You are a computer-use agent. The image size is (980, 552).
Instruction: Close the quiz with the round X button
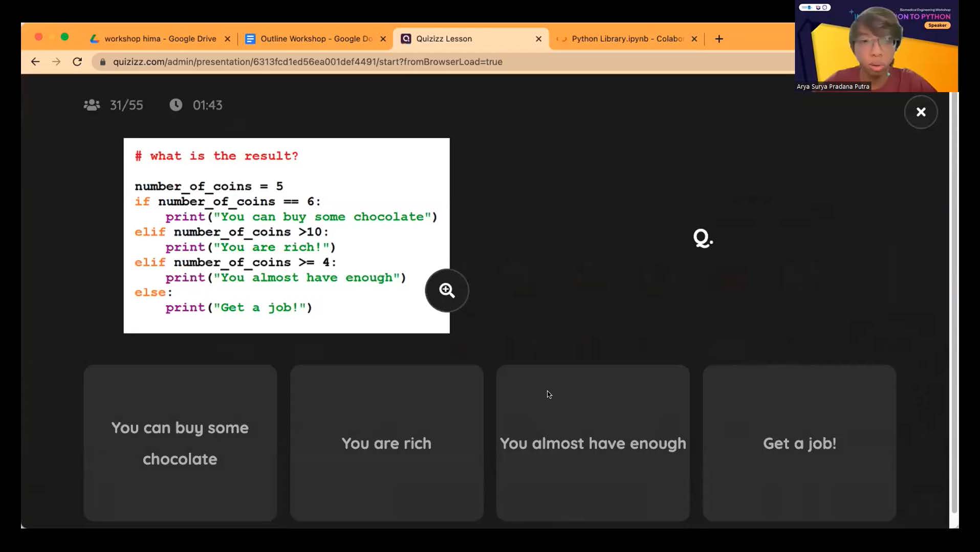tap(920, 112)
